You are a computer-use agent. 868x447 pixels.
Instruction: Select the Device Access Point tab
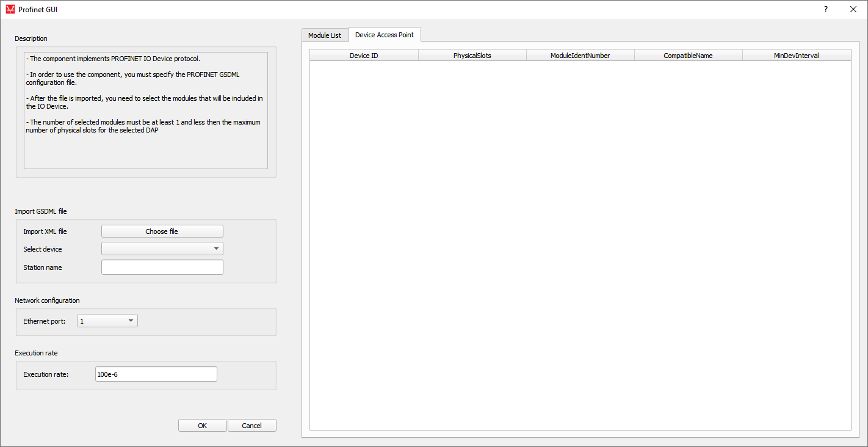tap(385, 35)
